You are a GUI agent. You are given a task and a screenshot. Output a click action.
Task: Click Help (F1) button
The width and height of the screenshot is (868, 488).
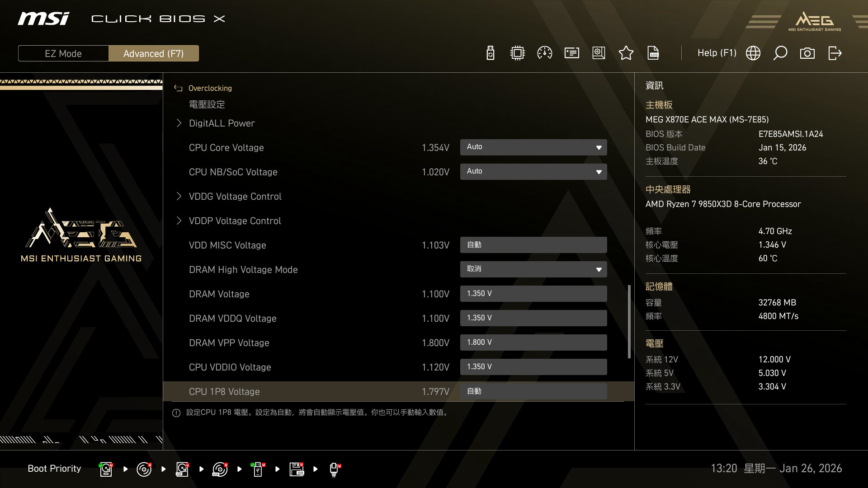point(717,53)
